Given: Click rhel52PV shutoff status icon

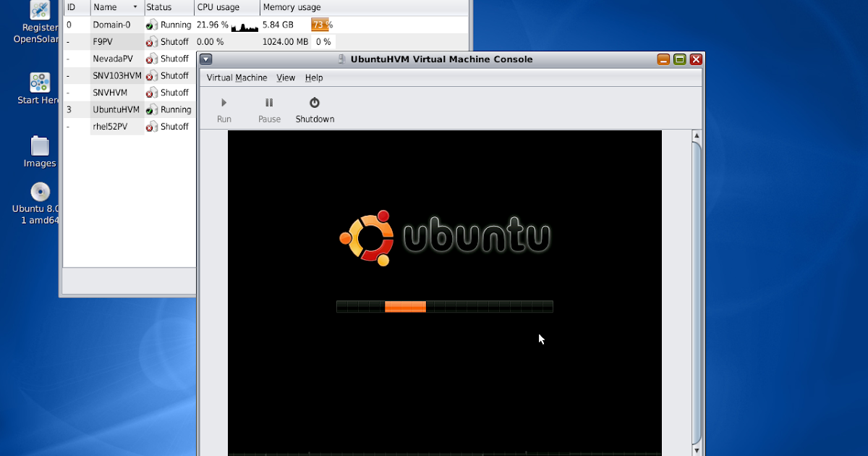Looking at the screenshot, I should (151, 126).
